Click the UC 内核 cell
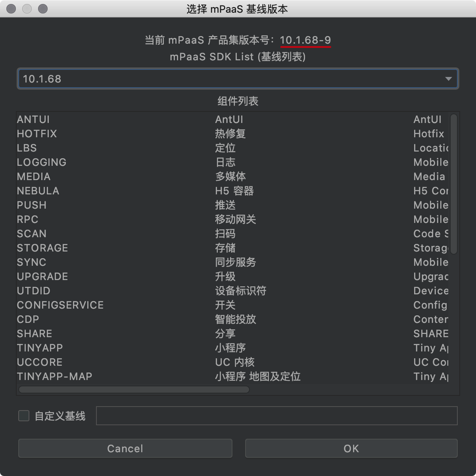476x476 pixels. (235, 362)
